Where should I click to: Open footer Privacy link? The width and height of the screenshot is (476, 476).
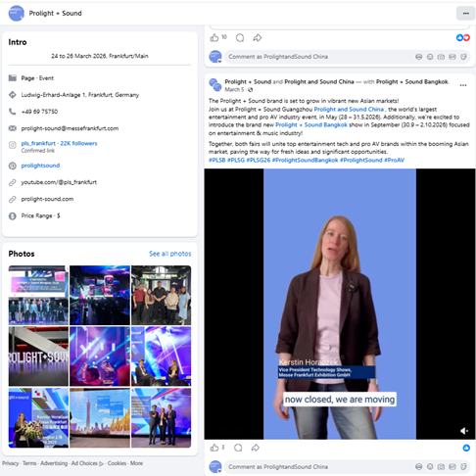pyautogui.click(x=10, y=463)
